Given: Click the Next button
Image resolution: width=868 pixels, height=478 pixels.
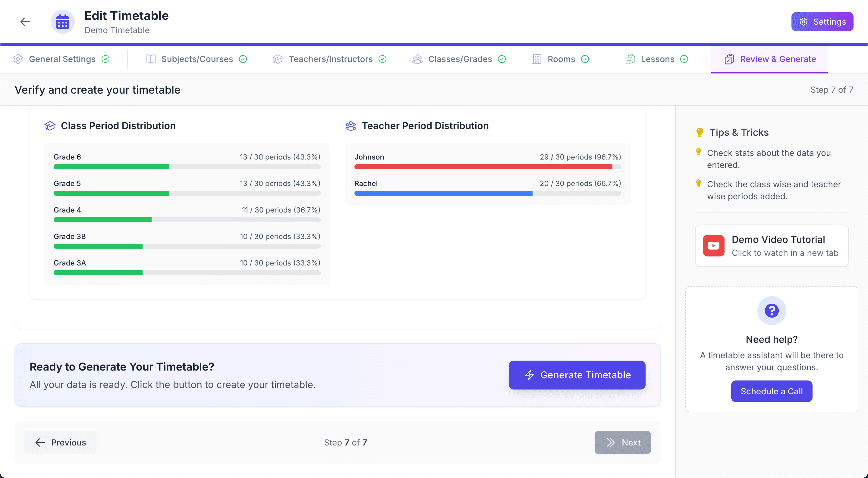Looking at the screenshot, I should 622,442.
